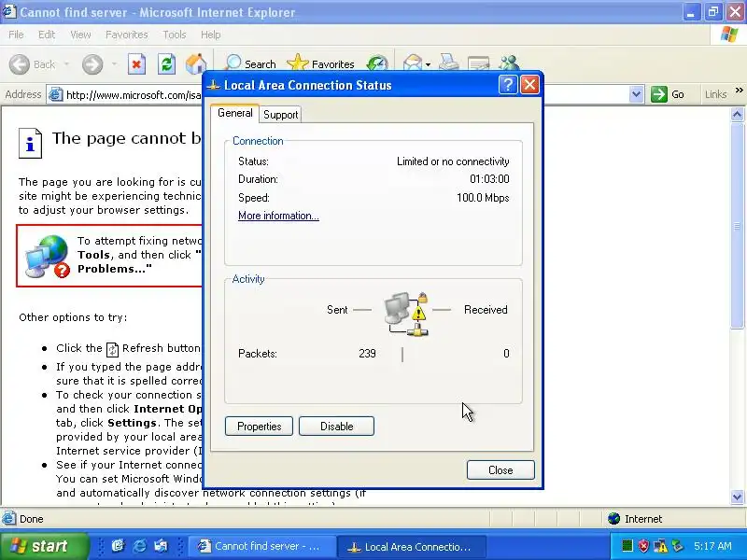
Task: Click the Safely Remove Hardware tray icon
Action: (x=677, y=546)
